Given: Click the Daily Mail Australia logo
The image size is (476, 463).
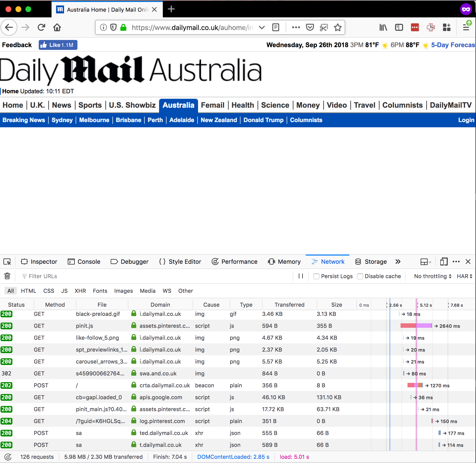Looking at the screenshot, I should pos(131,70).
